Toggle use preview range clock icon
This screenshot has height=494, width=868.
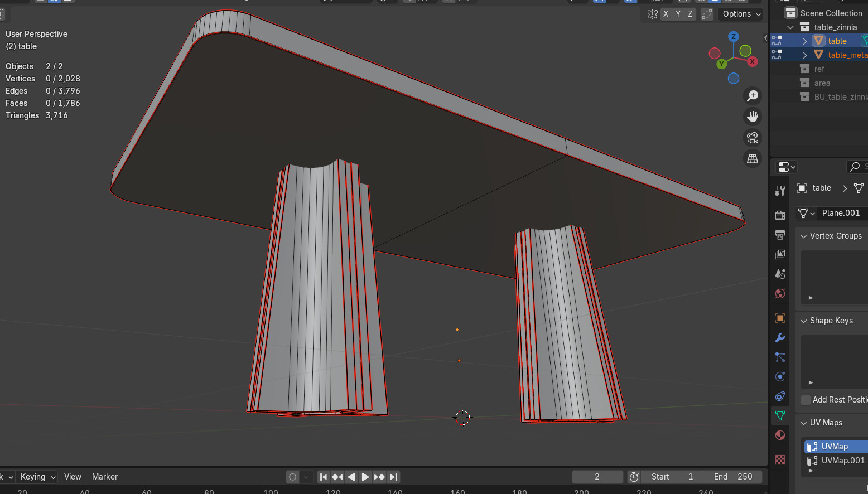tap(634, 477)
